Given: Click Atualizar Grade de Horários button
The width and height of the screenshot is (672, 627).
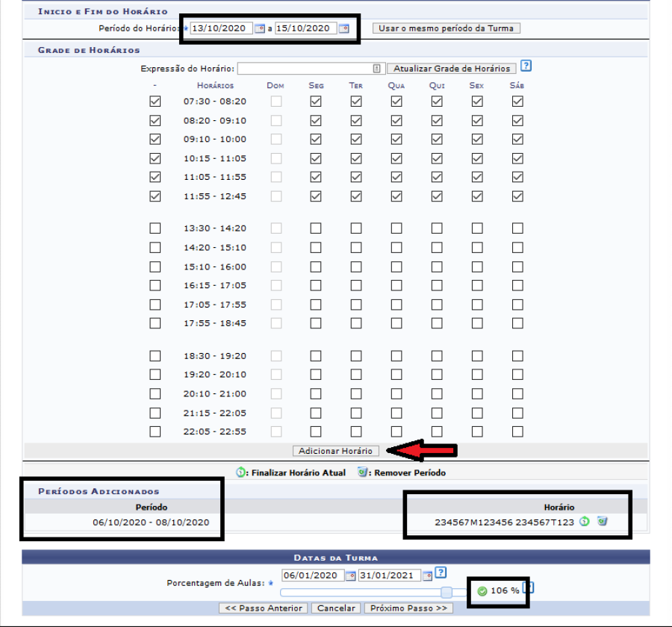Looking at the screenshot, I should pyautogui.click(x=452, y=69).
